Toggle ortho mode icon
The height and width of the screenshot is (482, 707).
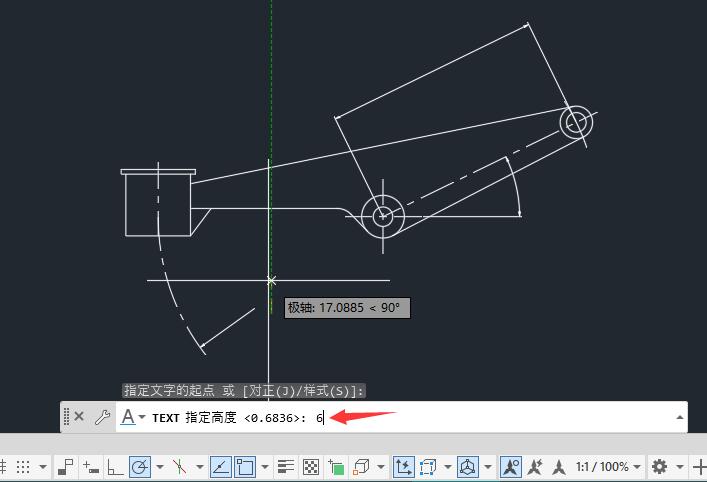point(115,467)
